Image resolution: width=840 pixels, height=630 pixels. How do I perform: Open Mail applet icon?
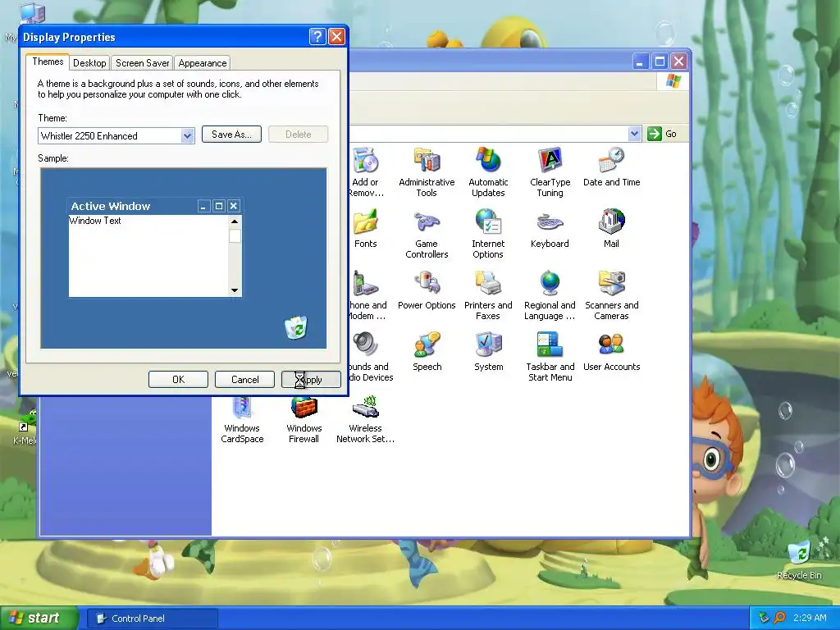[611, 222]
